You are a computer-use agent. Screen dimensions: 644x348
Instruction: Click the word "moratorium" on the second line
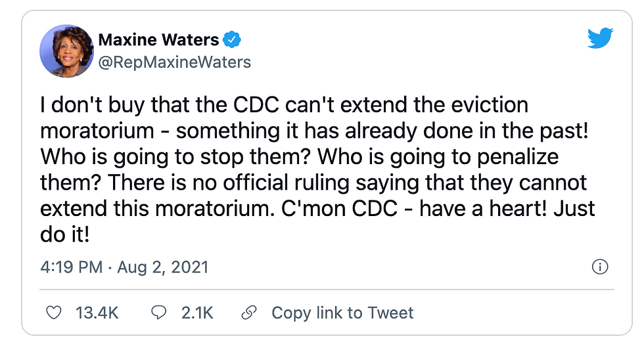click(97, 131)
